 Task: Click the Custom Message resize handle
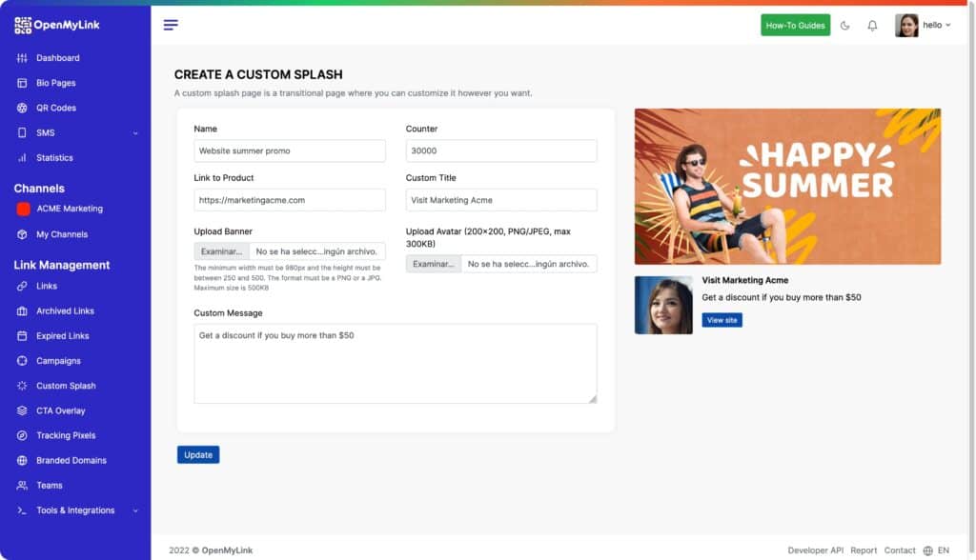click(593, 399)
